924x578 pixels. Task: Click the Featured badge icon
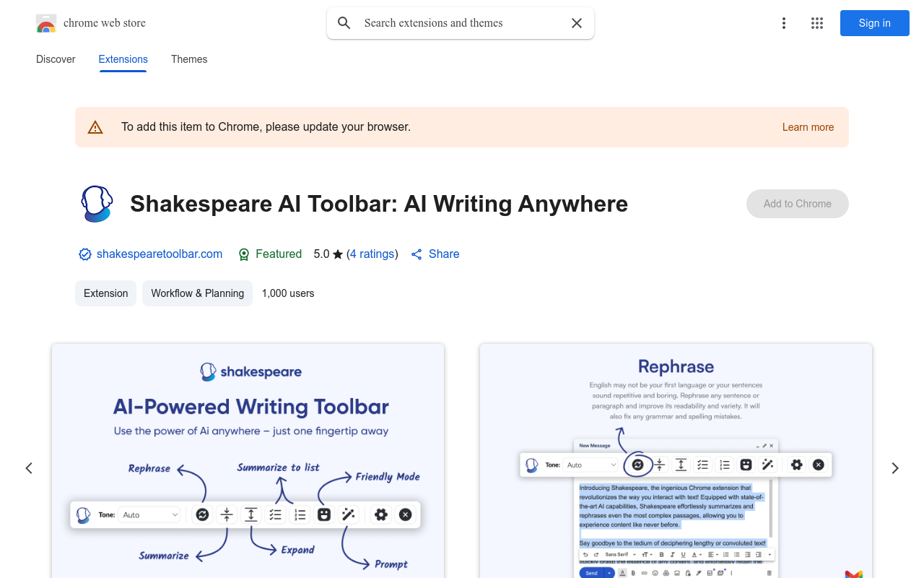click(244, 254)
